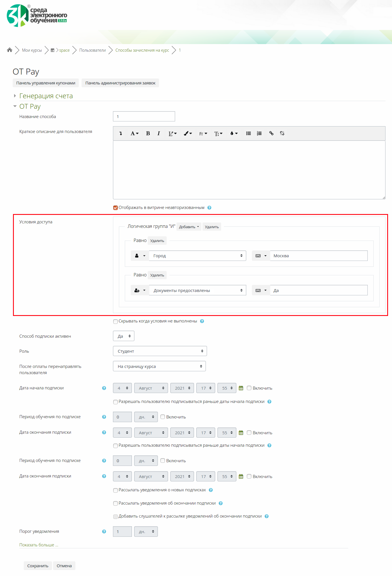Screen dimensions: 392x576
Task: Go to Пользователи in breadcrumb navigation
Action: click(x=92, y=50)
